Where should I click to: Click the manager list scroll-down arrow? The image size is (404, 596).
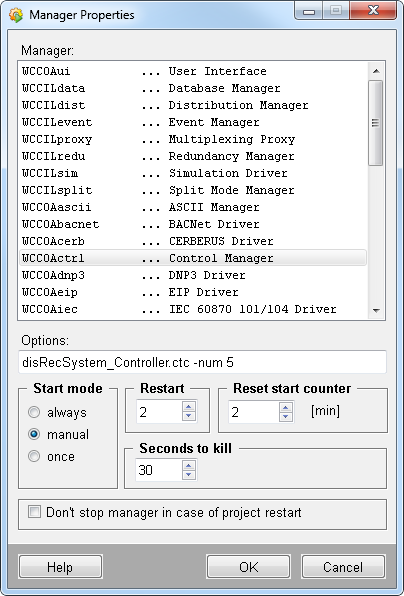tap(376, 311)
